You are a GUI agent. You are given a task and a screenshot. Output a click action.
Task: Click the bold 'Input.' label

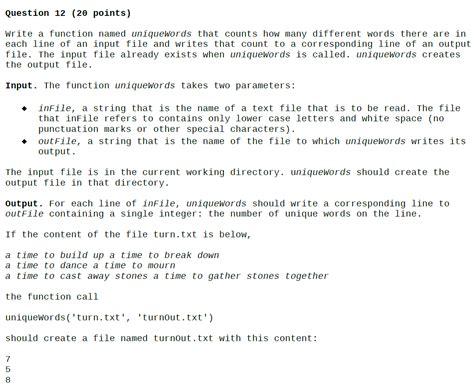coord(21,86)
